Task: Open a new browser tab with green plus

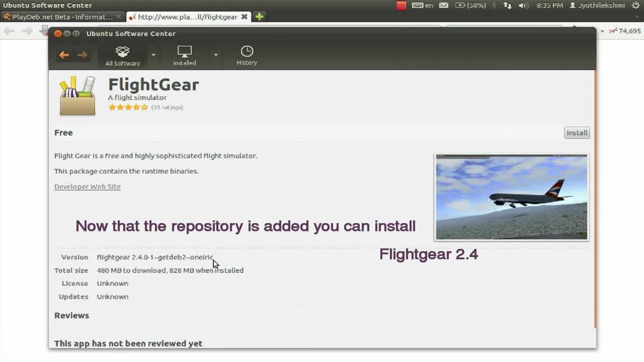Action: [259, 17]
